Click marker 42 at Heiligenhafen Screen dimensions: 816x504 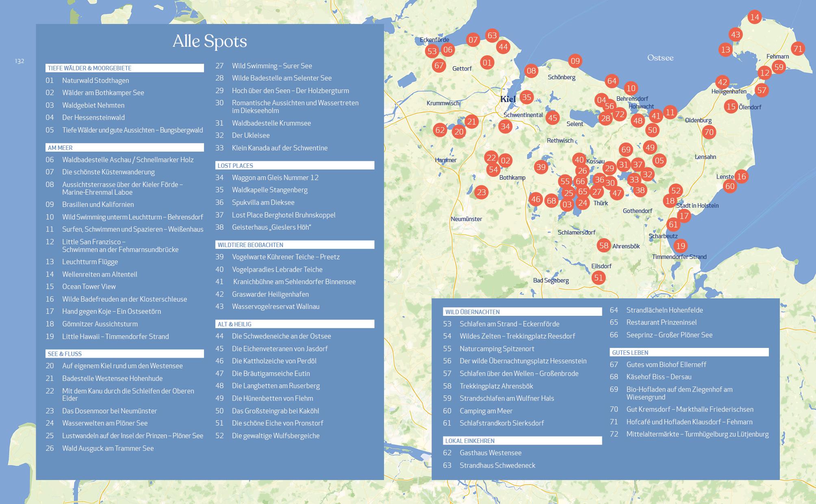pos(722,82)
